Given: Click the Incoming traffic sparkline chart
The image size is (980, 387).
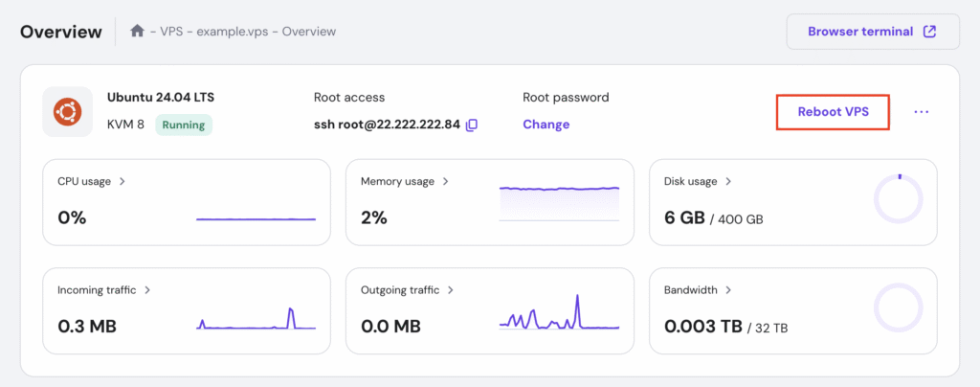Looking at the screenshot, I should 256,318.
